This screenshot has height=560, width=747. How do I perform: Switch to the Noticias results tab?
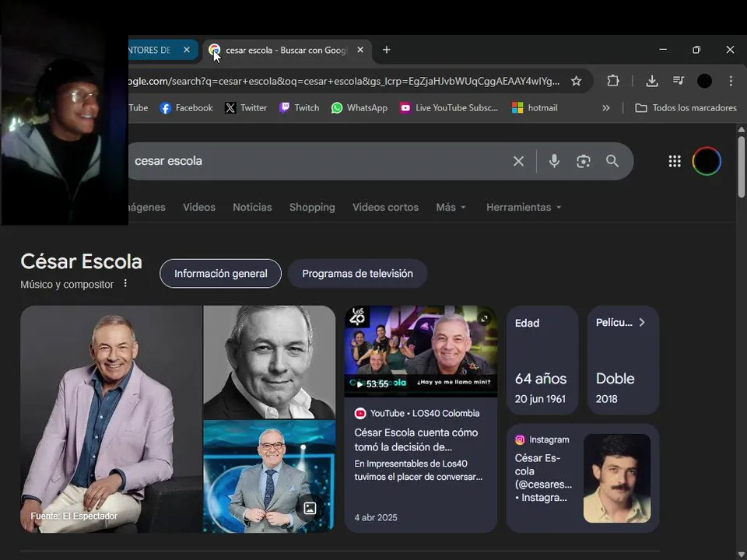tap(252, 207)
